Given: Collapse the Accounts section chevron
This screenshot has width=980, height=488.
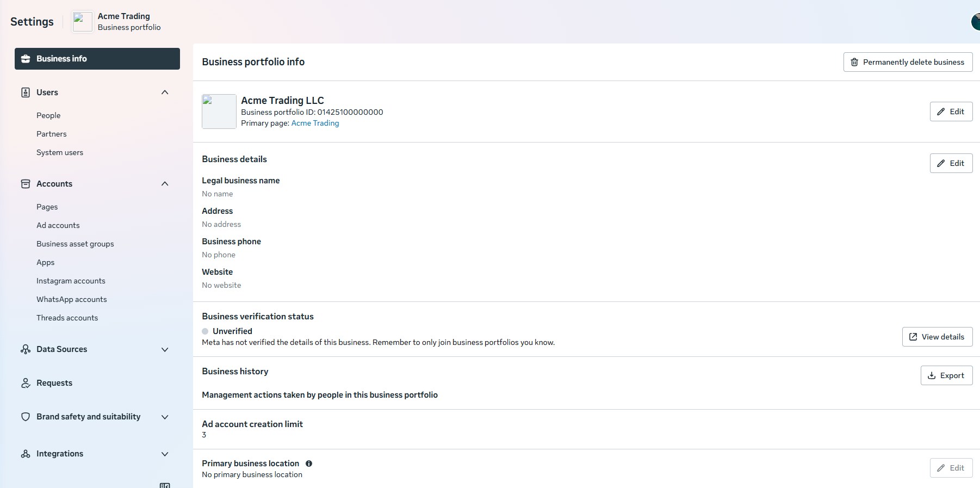Looking at the screenshot, I should [165, 184].
